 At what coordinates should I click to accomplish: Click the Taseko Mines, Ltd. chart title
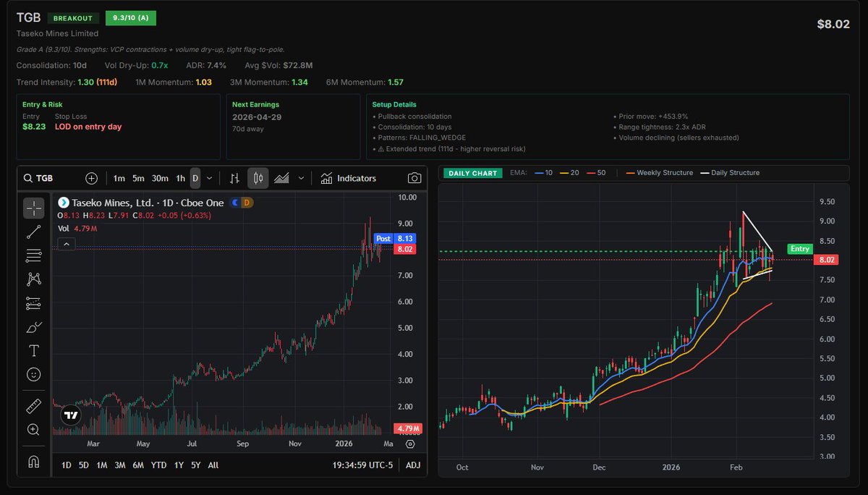148,203
